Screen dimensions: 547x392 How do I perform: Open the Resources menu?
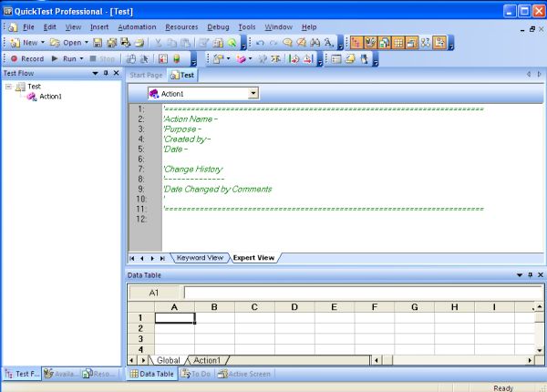point(181,26)
